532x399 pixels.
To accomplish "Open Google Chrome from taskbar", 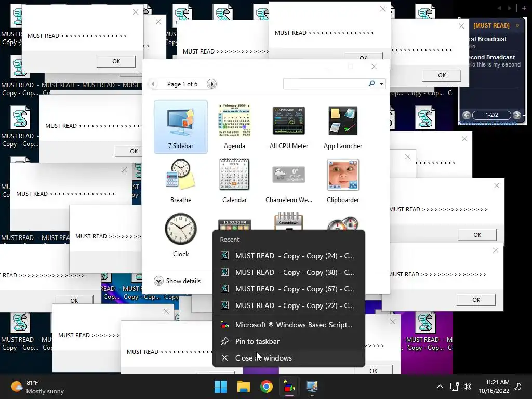I will (x=267, y=387).
